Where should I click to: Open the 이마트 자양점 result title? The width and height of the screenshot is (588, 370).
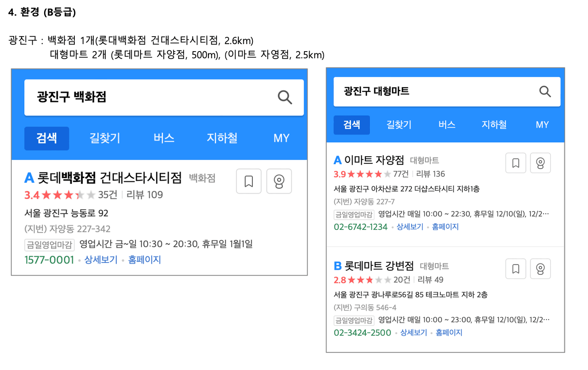pos(374,160)
